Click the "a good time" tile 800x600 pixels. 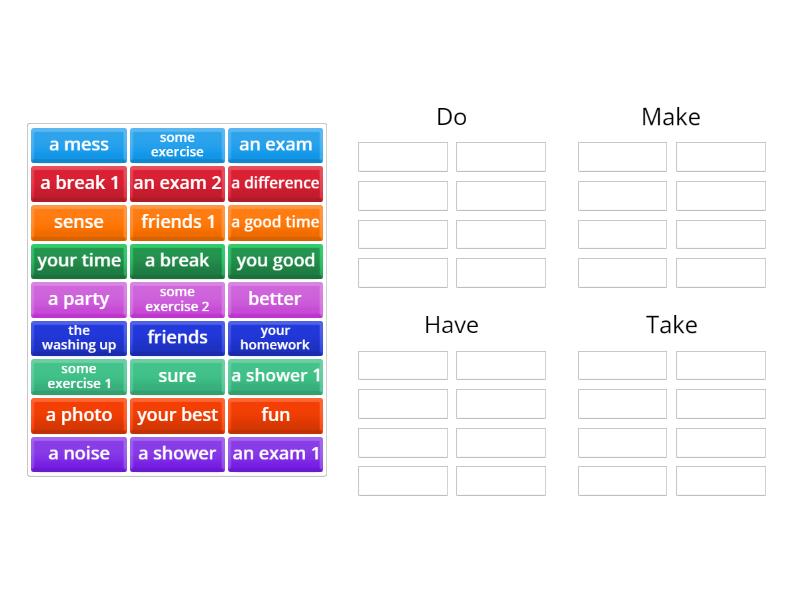click(275, 222)
